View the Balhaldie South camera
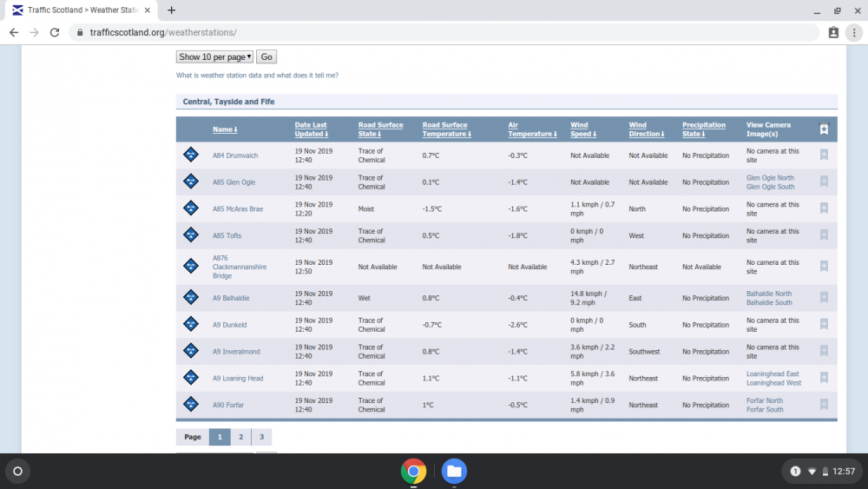Image resolution: width=868 pixels, height=489 pixels. point(769,302)
